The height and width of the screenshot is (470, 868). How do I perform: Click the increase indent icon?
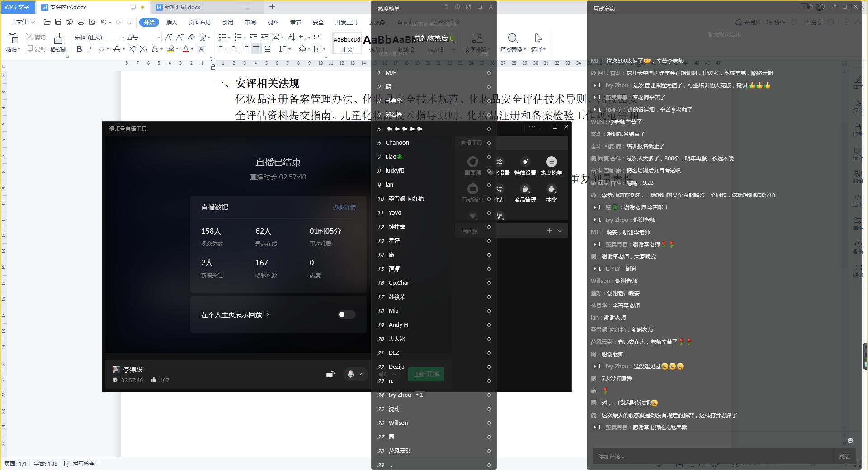point(264,37)
